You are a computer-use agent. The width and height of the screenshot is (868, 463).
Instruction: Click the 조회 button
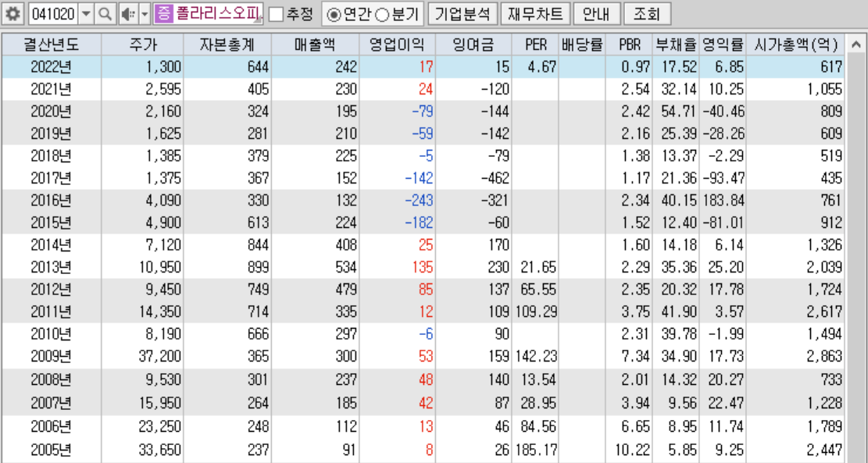(x=647, y=14)
